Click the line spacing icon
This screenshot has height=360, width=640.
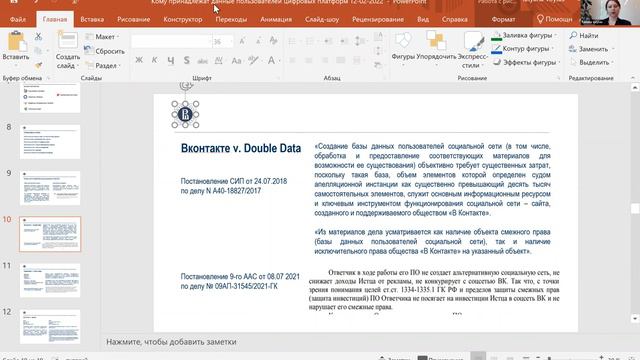point(360,41)
